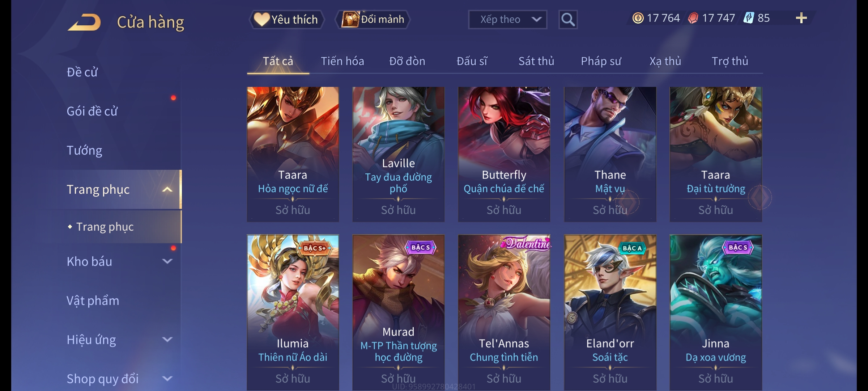
Task: Expand the Hiệu ứng sidebar section
Action: coord(167,340)
